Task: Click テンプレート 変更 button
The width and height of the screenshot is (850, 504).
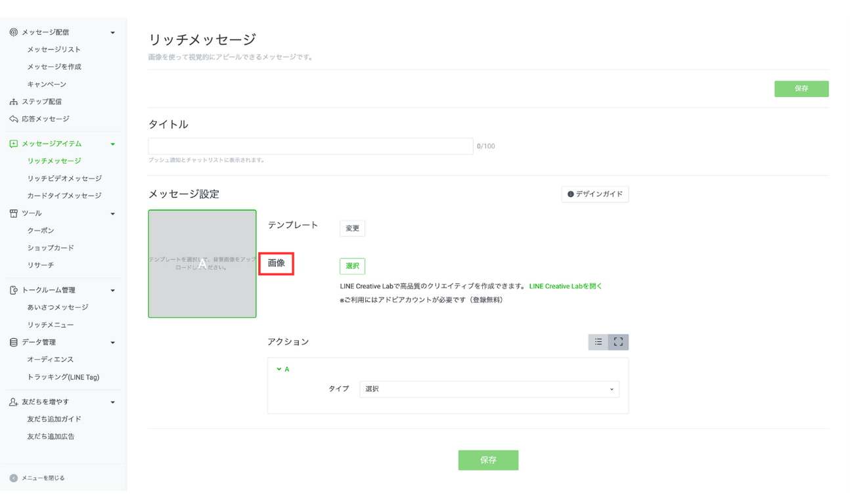Action: click(352, 228)
